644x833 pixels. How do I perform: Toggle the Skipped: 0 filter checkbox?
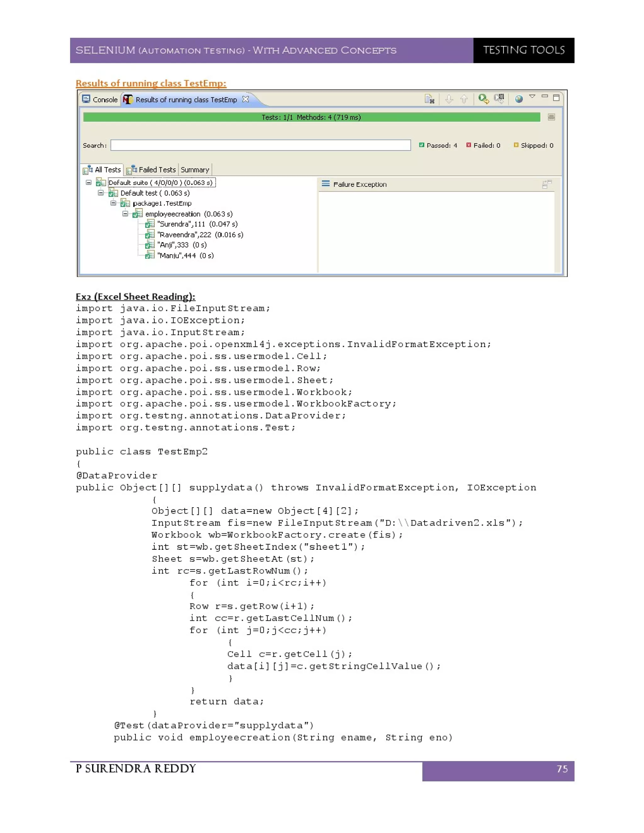pyautogui.click(x=516, y=145)
